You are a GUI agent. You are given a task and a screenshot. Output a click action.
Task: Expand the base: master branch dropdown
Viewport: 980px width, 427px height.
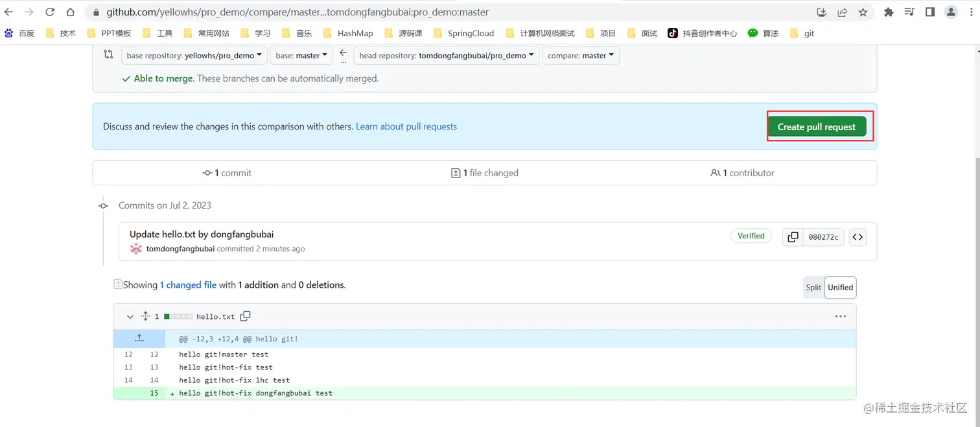click(301, 56)
